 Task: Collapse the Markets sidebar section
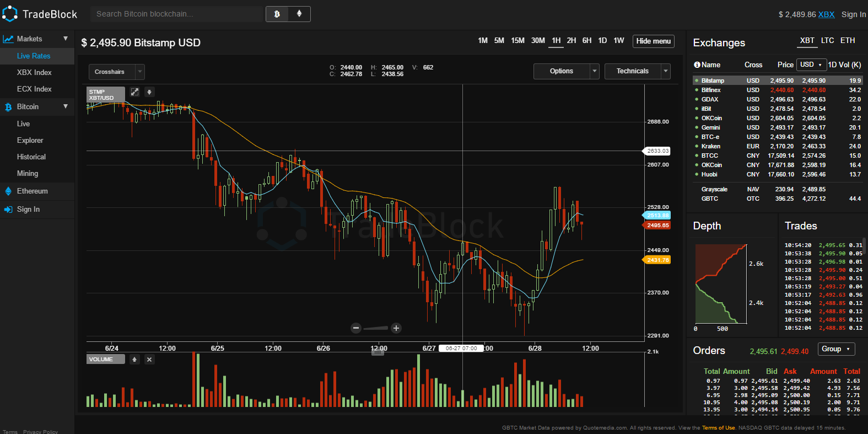[66, 39]
